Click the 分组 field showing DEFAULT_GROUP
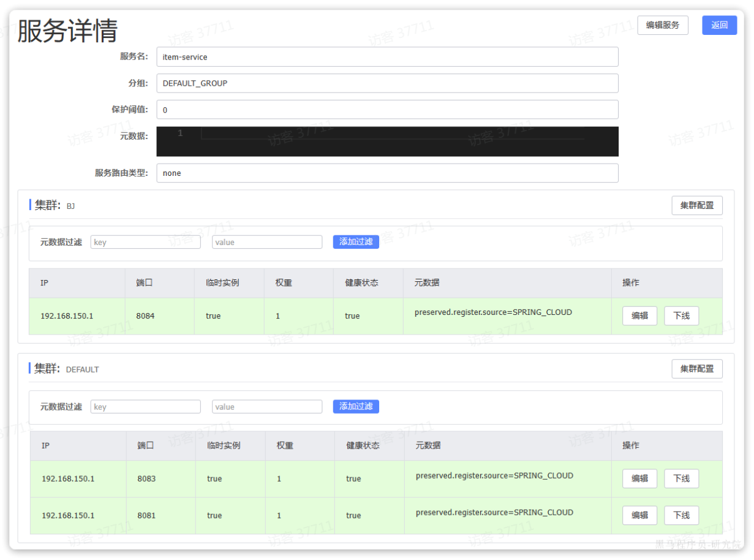The image size is (754, 560). pos(387,83)
